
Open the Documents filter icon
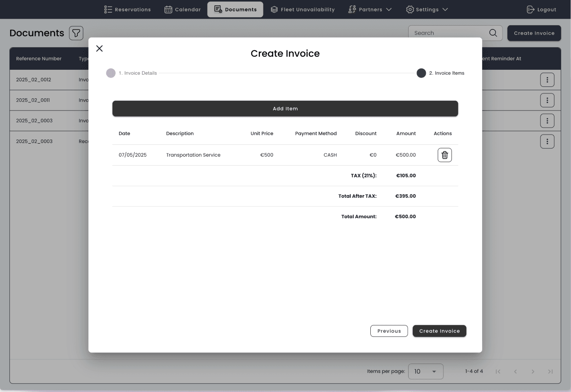(x=76, y=33)
